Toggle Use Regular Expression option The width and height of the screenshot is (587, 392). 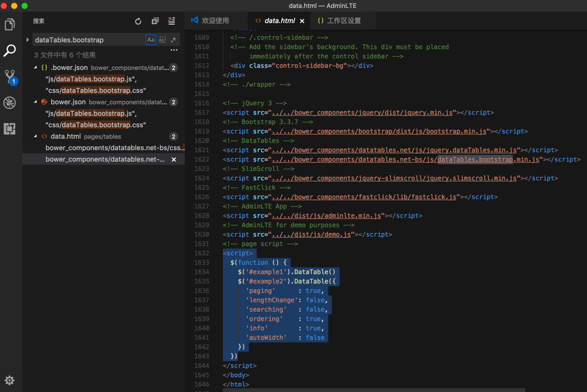click(x=173, y=40)
